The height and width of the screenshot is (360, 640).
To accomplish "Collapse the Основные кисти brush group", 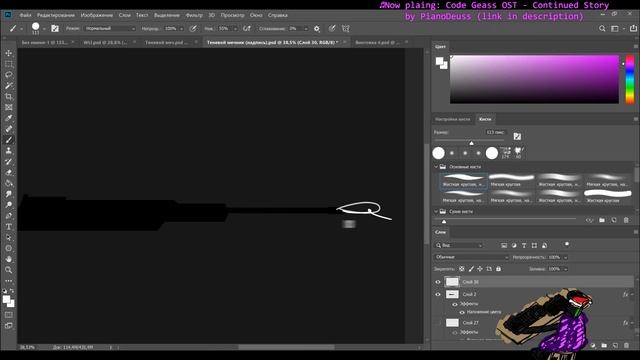I will (436, 167).
